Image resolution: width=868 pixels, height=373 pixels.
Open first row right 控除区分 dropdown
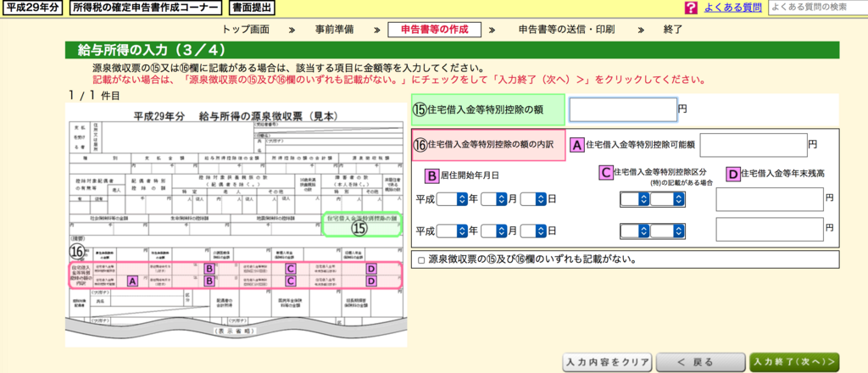668,200
